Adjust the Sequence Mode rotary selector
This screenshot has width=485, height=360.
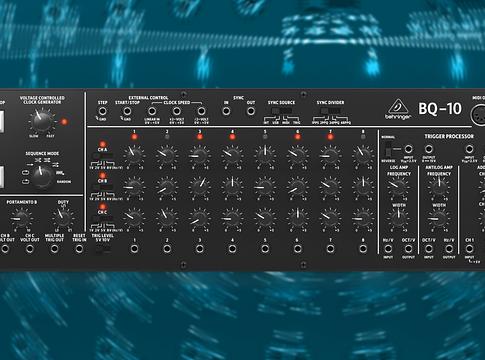(x=42, y=176)
